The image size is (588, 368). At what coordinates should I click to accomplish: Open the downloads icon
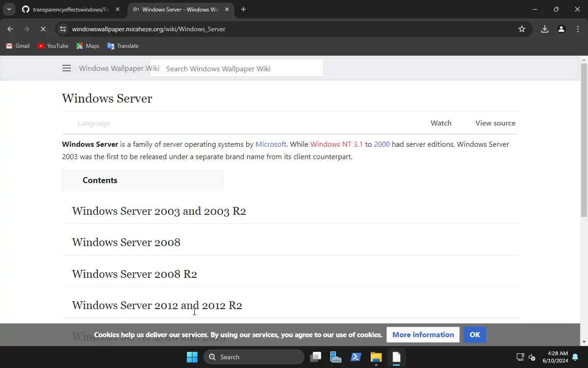545,29
